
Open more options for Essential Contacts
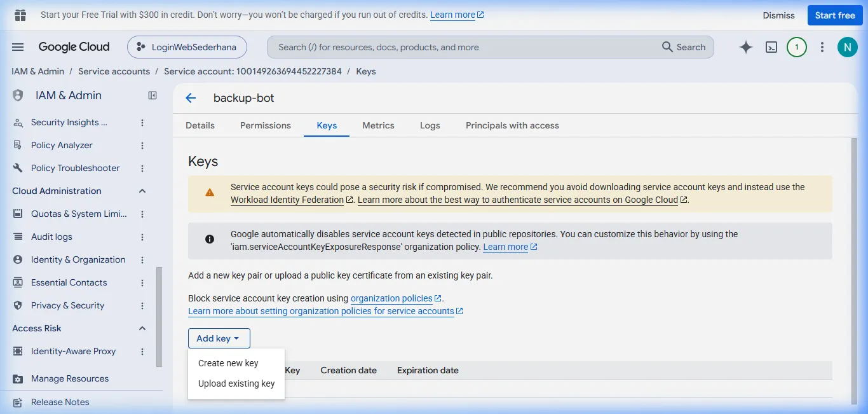[x=142, y=282]
